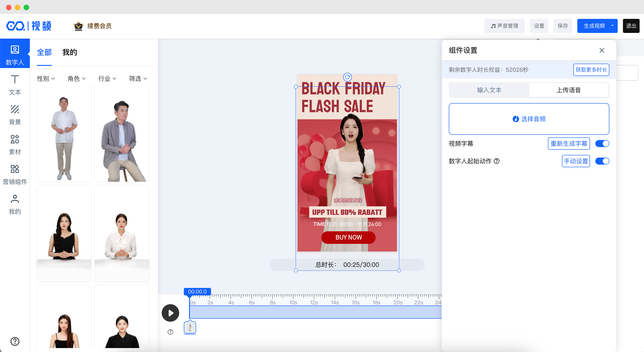Click the UPP TILL 80% RABATT banner
Screen dimensions: 644x352
pyautogui.click(x=347, y=212)
